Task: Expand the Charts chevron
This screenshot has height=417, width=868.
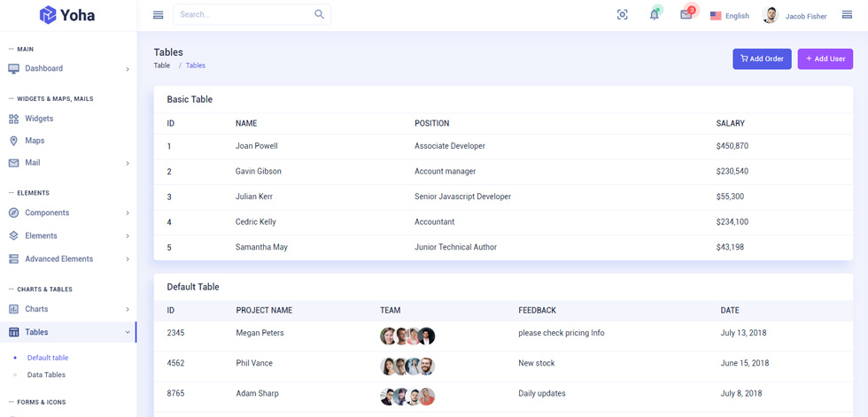Action: [x=128, y=309]
